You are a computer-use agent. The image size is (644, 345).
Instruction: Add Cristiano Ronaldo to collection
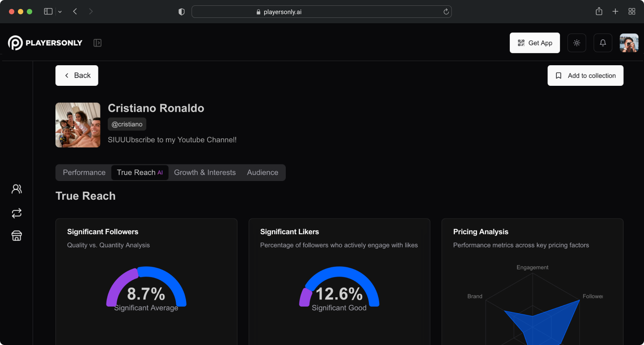coord(585,76)
